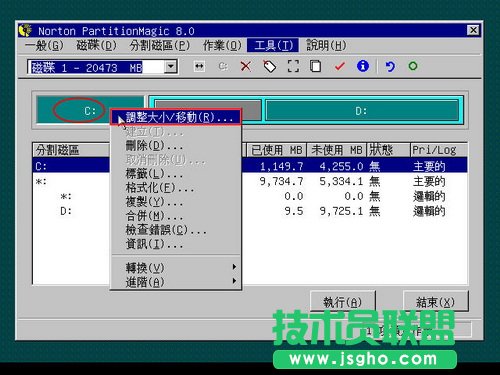Screen dimensions: 500x375
Task: Click the 9,725.1 unused MB value
Action: [x=341, y=211]
